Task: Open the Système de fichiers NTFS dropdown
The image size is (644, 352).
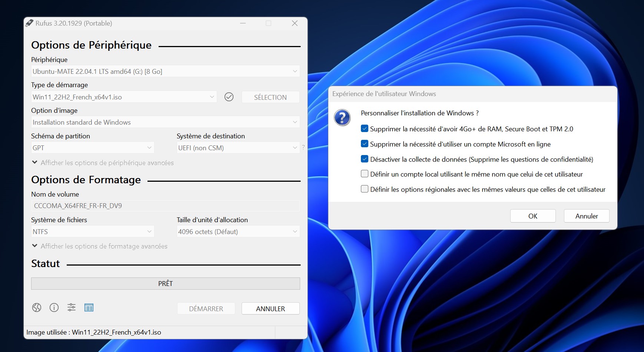Action: click(93, 231)
